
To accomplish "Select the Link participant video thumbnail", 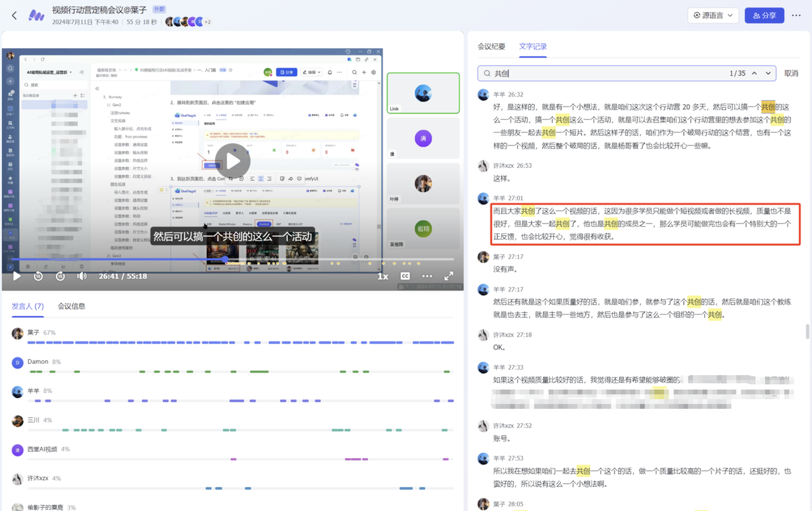I will coord(423,93).
